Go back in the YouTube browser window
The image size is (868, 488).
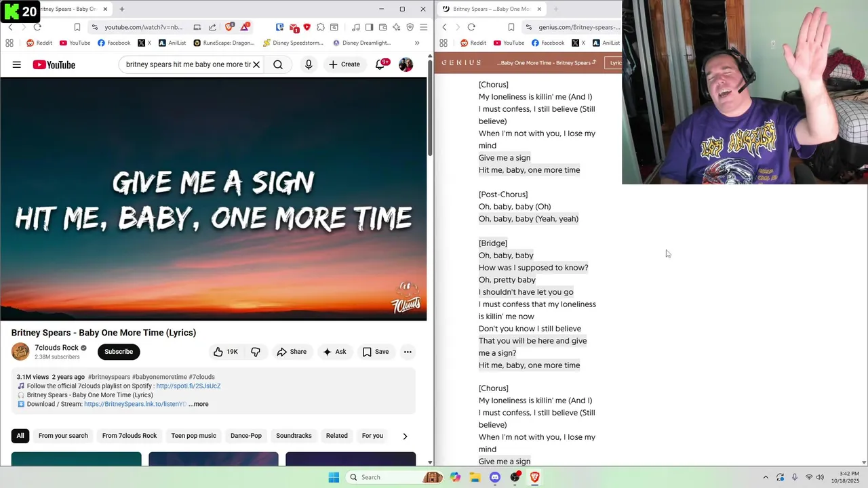tap(10, 27)
